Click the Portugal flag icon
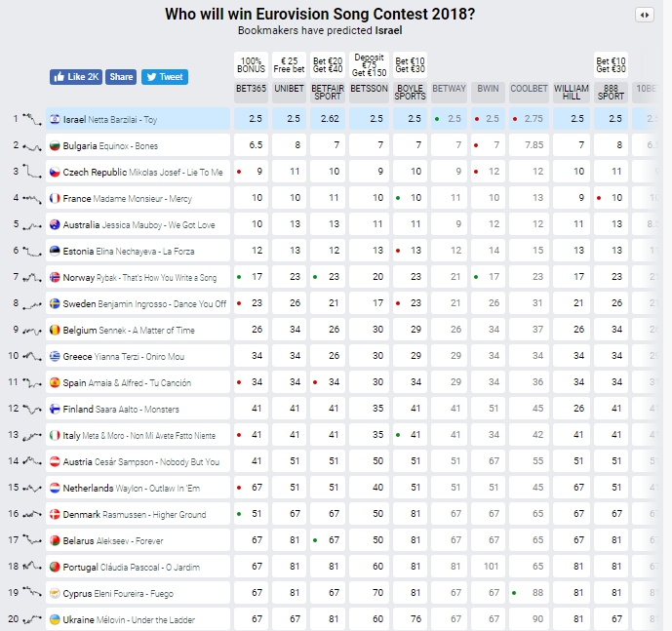The image size is (672, 631). (x=55, y=567)
